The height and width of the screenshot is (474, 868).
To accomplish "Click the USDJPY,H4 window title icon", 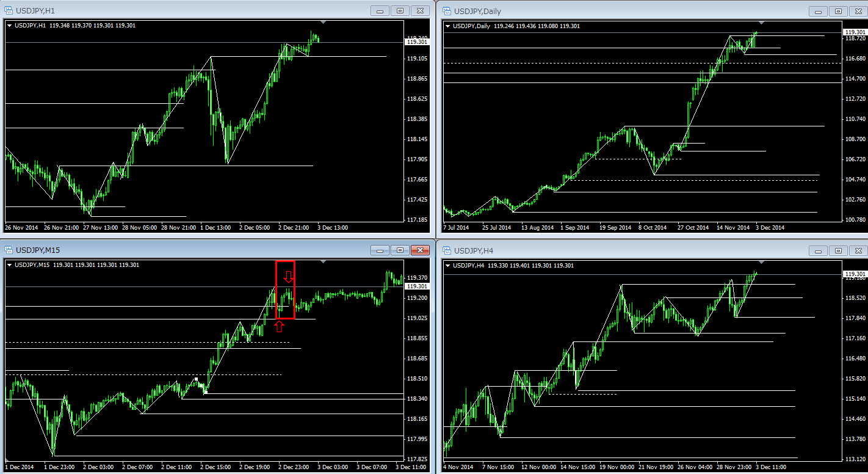I will (446, 250).
